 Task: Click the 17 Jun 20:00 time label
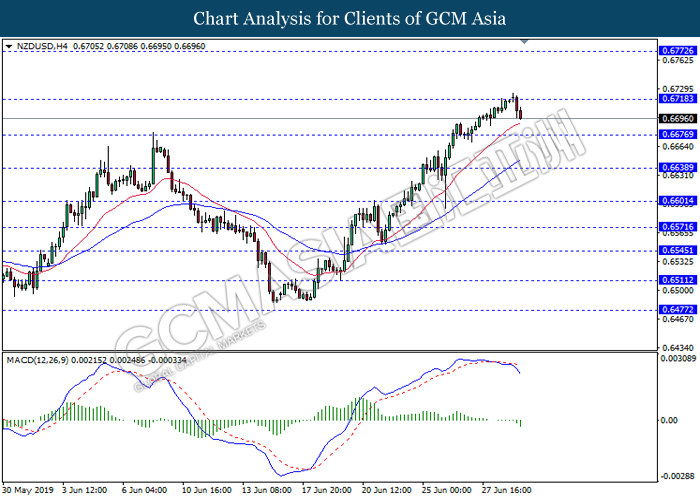tap(327, 490)
